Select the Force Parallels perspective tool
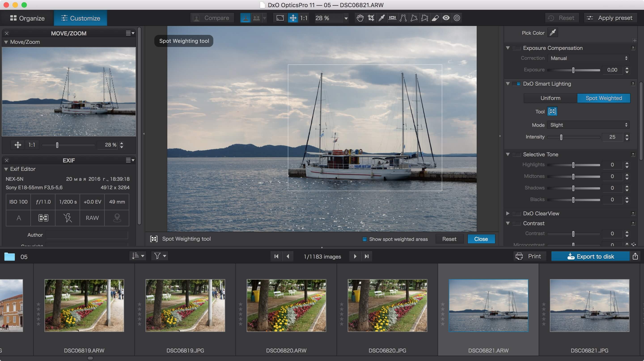Viewport: 644px width, 361px height. [403, 18]
